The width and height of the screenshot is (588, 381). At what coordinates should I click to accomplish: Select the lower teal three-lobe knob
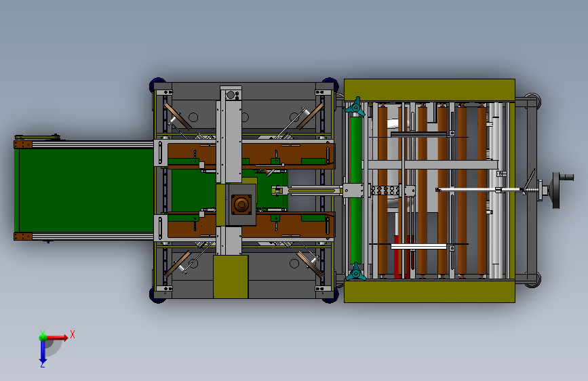pyautogui.click(x=355, y=271)
